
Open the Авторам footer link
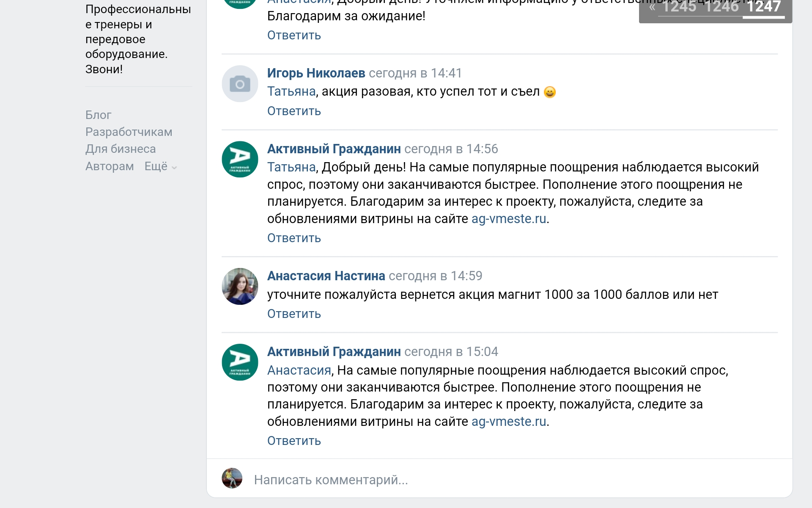pos(110,166)
